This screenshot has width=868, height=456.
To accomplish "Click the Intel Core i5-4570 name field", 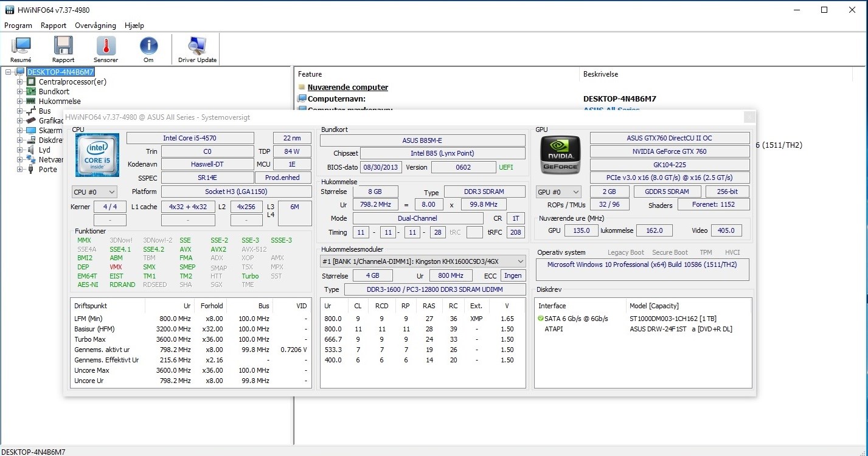I will tap(190, 138).
